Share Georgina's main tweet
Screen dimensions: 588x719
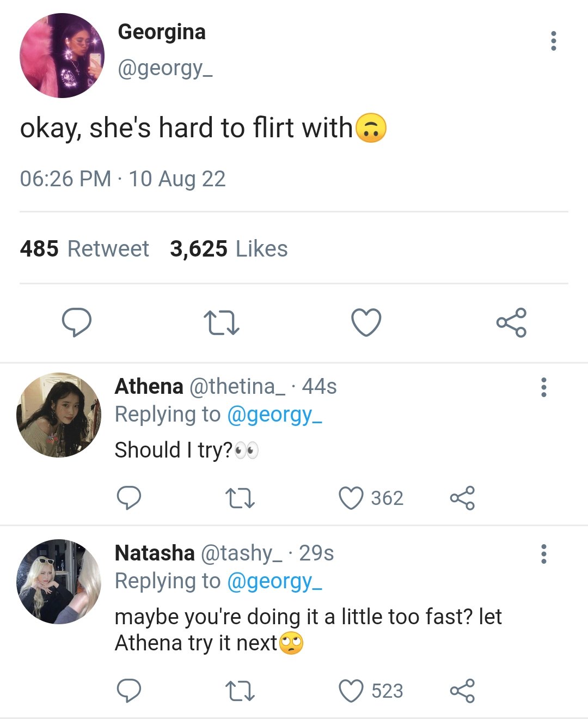point(511,322)
